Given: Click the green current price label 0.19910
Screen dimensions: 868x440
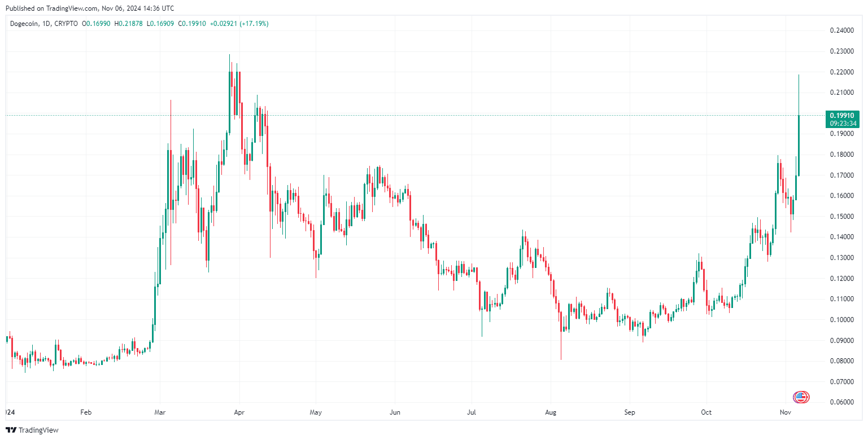Looking at the screenshot, I should tap(842, 115).
